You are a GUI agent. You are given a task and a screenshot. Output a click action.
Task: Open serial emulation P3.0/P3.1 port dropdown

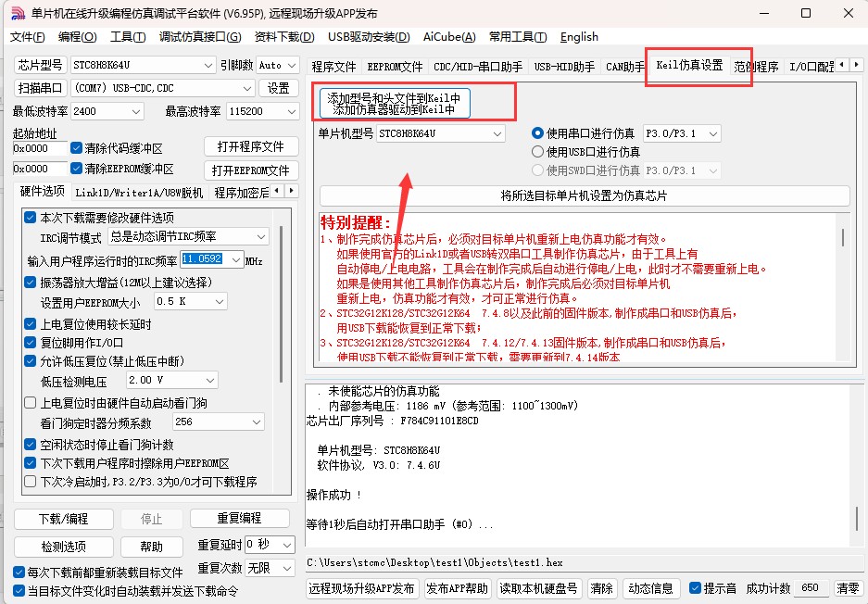(x=682, y=133)
